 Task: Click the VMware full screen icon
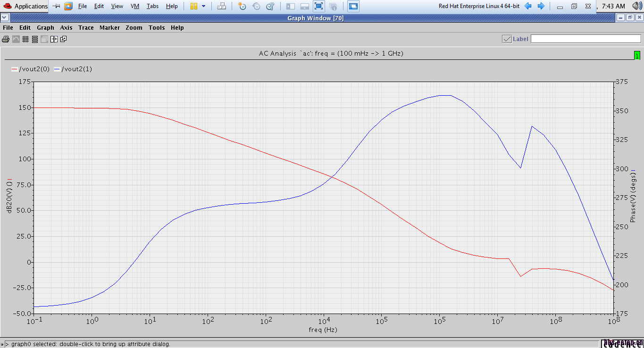(318, 6)
